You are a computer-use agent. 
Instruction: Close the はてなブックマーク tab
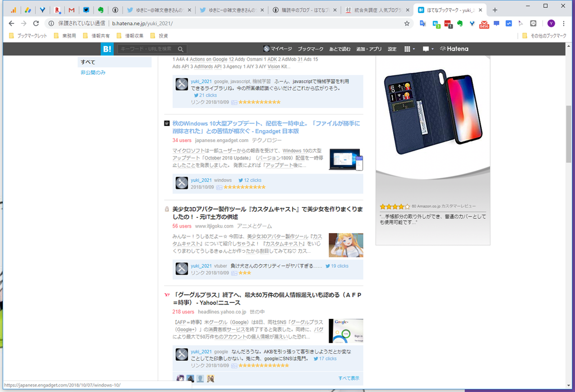pos(481,10)
